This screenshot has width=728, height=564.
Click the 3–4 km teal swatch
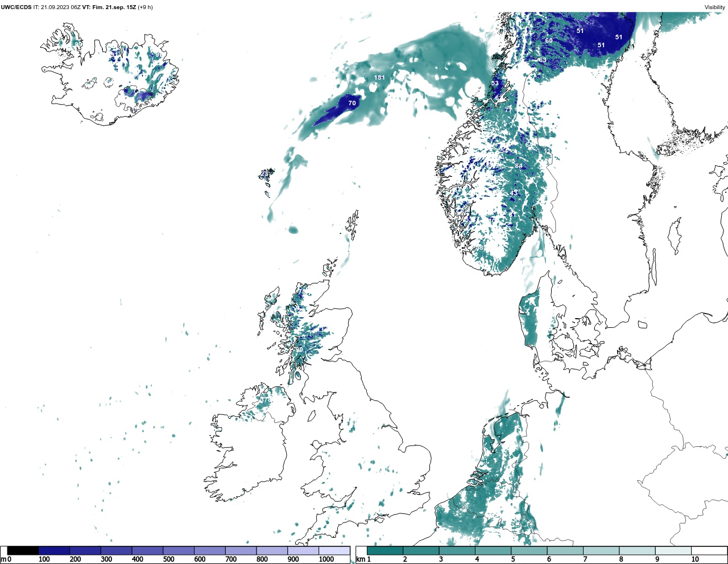457,550
